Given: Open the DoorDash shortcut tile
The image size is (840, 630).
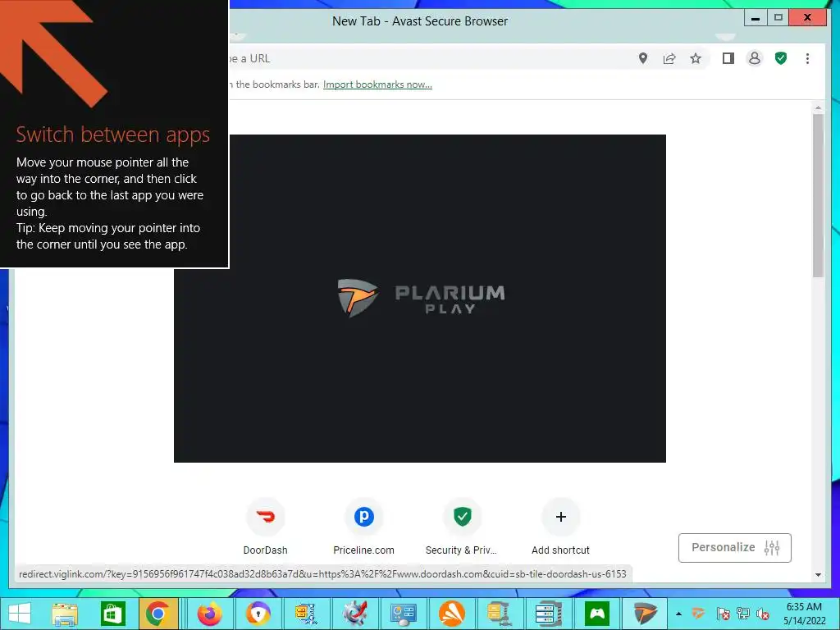Looking at the screenshot, I should (x=265, y=527).
